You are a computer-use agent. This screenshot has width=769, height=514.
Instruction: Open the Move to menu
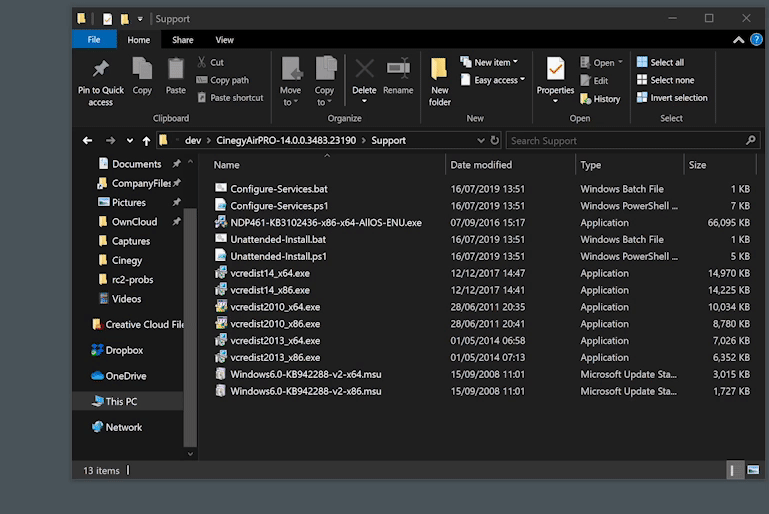point(291,81)
